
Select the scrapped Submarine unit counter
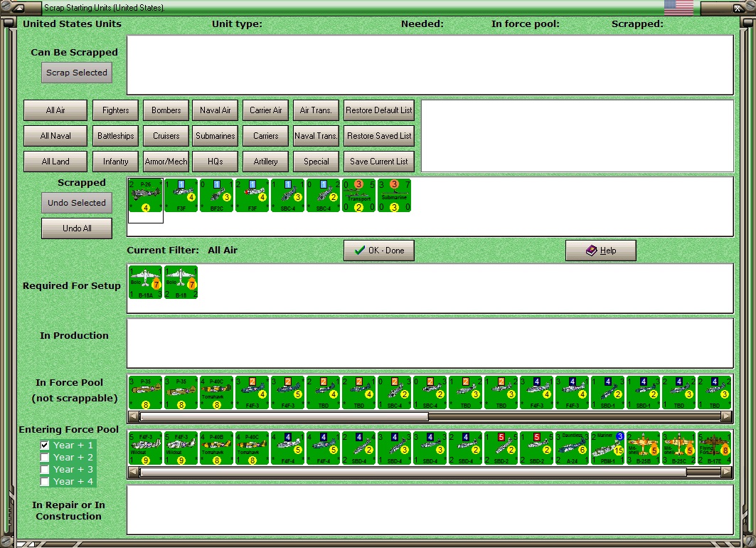[x=395, y=196]
